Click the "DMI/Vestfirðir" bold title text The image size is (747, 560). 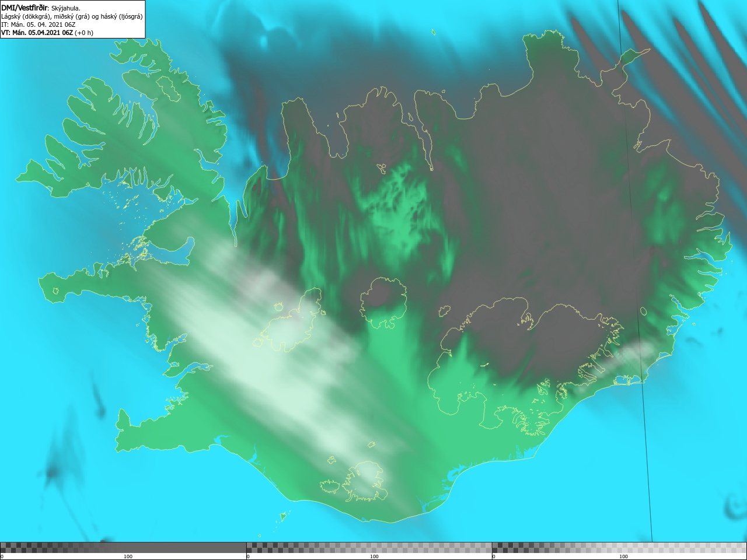tap(25, 8)
